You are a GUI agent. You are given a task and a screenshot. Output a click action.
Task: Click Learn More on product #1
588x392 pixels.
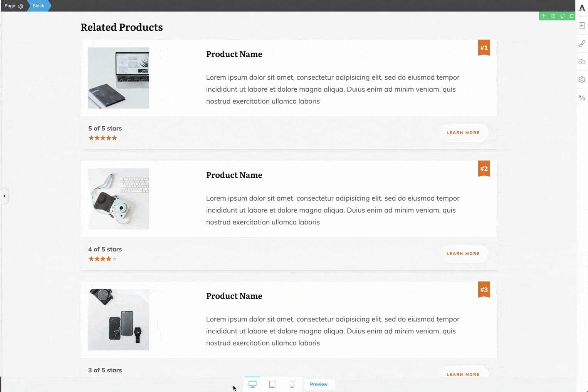pyautogui.click(x=463, y=132)
